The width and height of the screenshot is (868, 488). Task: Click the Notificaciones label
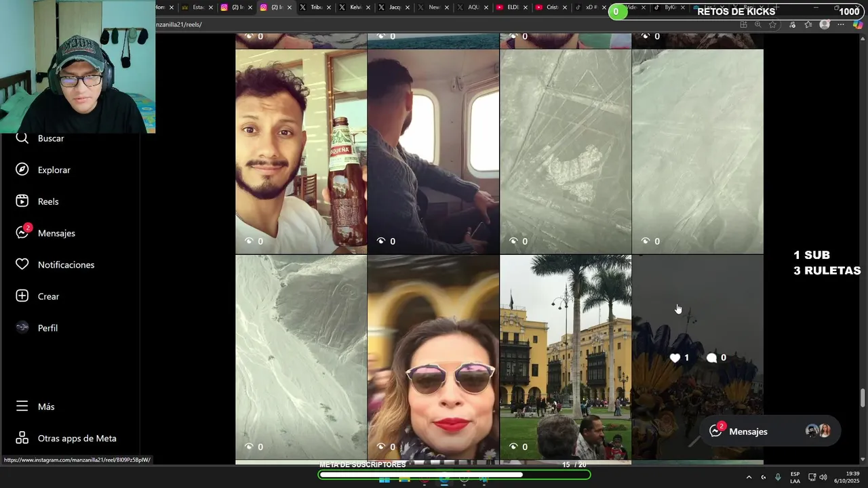tap(66, 265)
